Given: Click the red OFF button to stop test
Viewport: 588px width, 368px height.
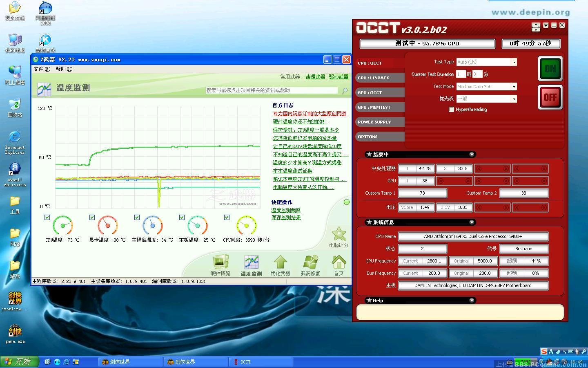Looking at the screenshot, I should 550,97.
